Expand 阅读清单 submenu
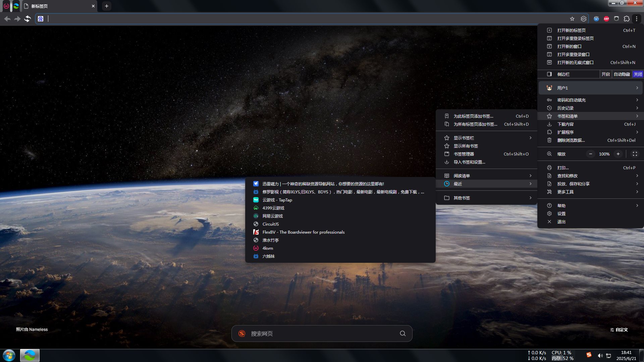The image size is (644, 362). point(486,176)
